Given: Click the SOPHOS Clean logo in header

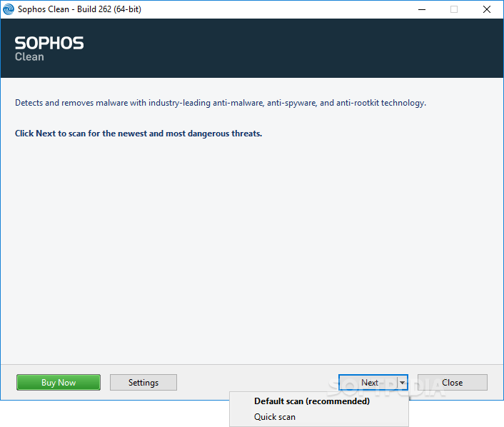Looking at the screenshot, I should 49,49.
